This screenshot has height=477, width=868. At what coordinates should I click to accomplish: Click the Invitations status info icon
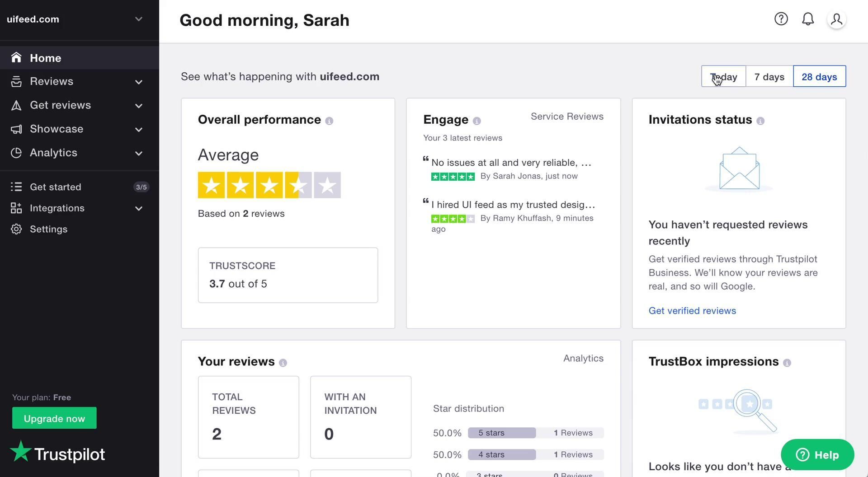760,121
